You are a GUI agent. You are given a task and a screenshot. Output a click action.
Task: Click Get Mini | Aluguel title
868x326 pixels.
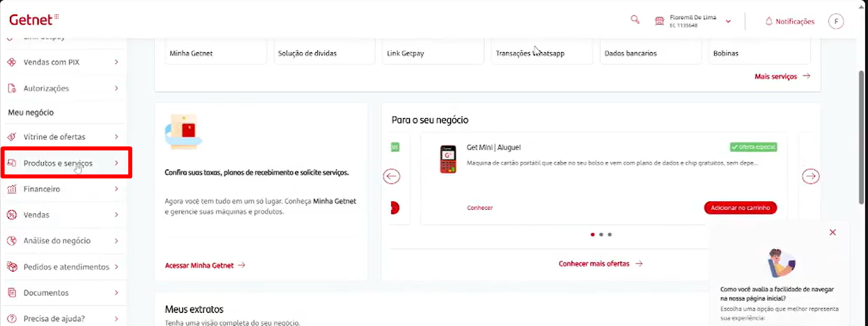tap(494, 148)
